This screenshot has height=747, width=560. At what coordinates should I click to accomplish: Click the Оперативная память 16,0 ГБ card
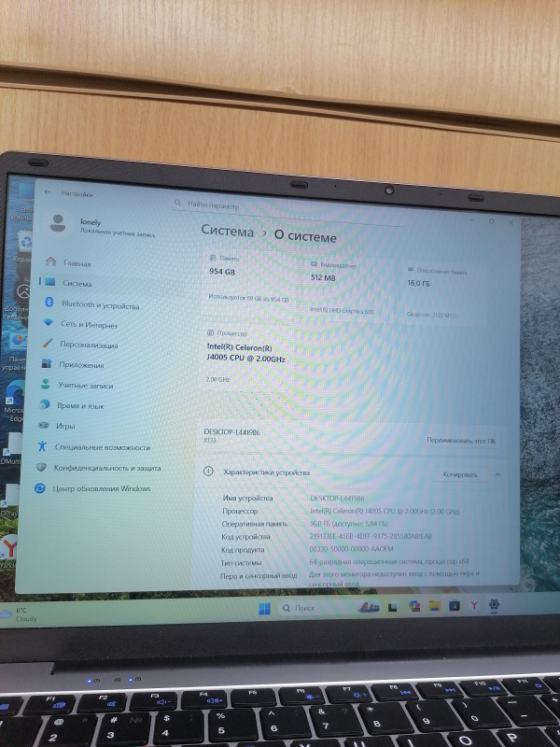point(445,294)
